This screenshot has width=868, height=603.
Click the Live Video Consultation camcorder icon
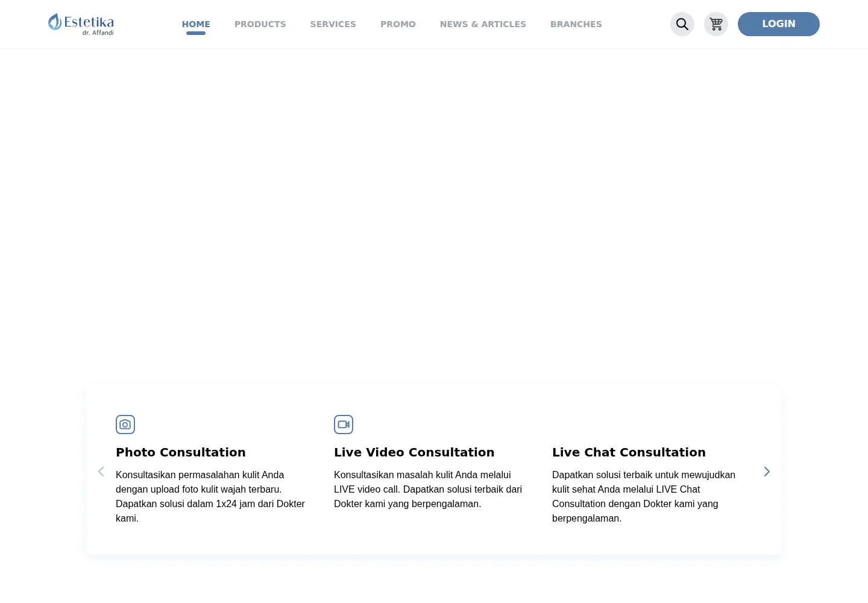pos(344,425)
